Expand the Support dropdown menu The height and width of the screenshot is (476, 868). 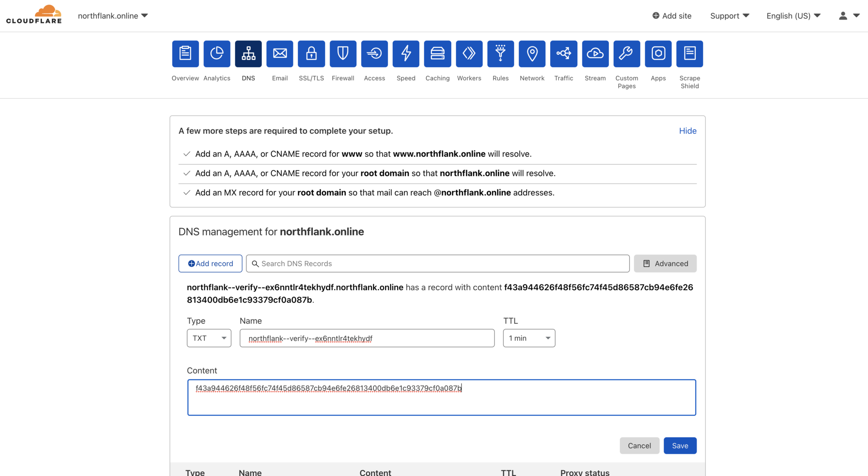click(730, 16)
